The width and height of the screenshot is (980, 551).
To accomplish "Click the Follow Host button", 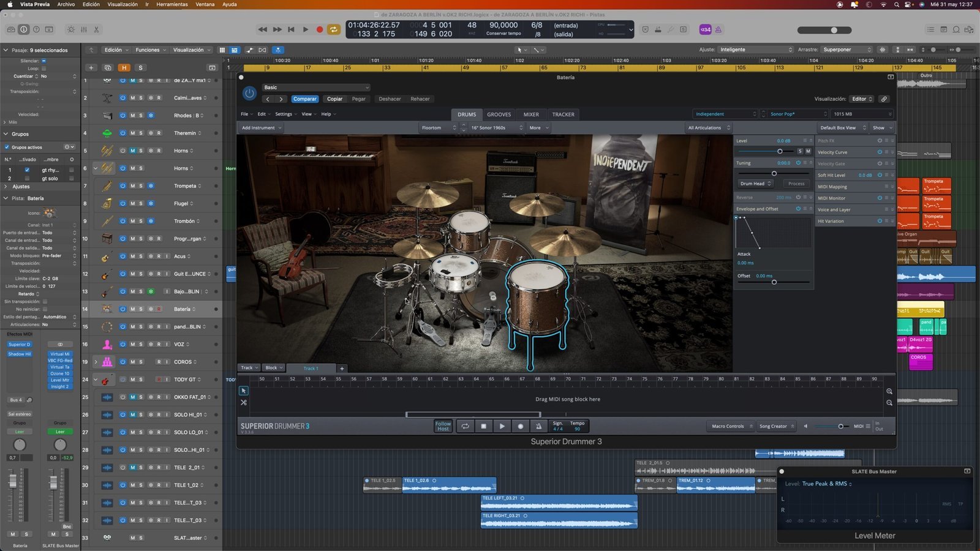I will tap(443, 426).
